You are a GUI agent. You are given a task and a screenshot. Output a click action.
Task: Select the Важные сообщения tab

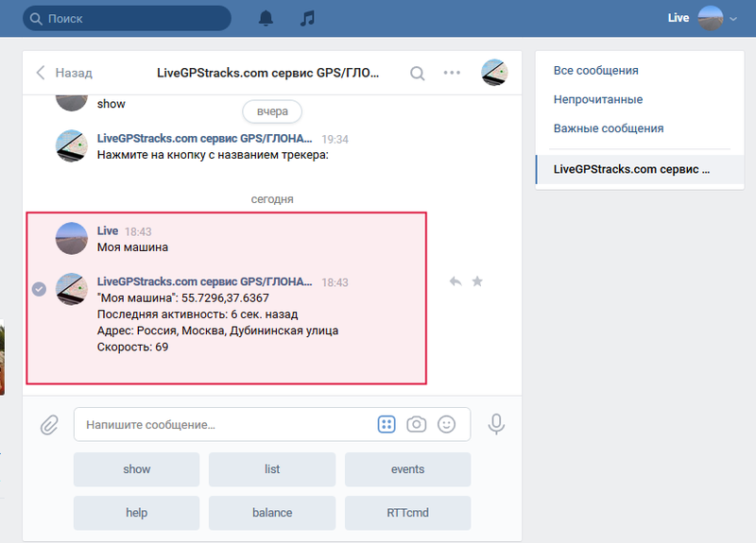[x=608, y=128]
